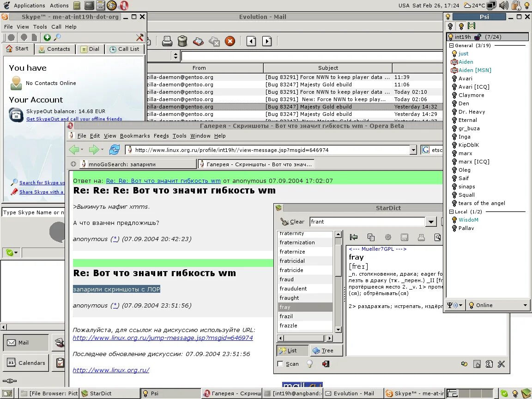The height and width of the screenshot is (399, 532).
Task: Enable the Scan checkbox in StarDict
Action: pyautogui.click(x=280, y=364)
